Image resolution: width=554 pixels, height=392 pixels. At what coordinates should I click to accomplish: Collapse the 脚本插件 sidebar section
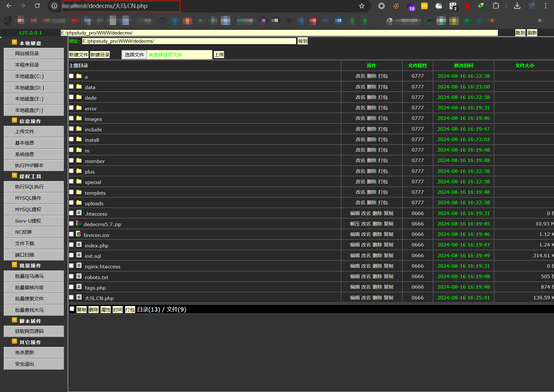(30, 321)
